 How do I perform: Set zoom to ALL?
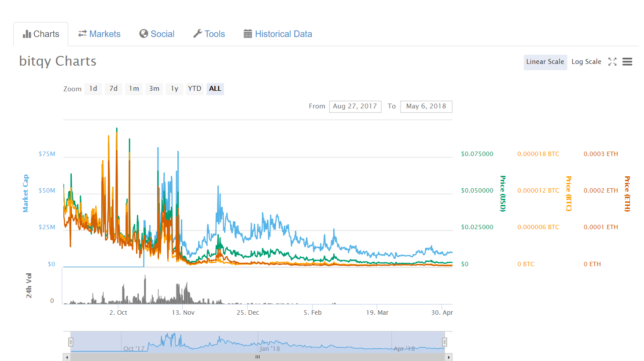tap(215, 89)
